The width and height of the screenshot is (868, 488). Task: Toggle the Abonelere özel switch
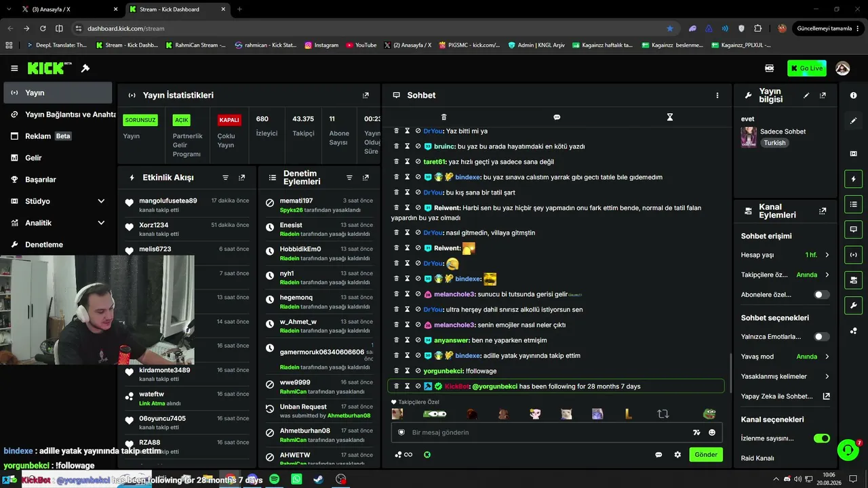(x=821, y=295)
